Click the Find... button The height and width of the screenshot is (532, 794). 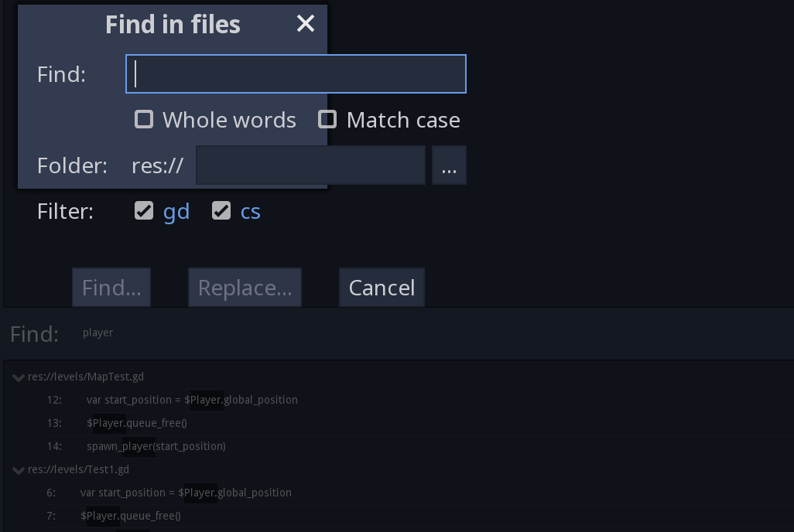pyautogui.click(x=111, y=287)
